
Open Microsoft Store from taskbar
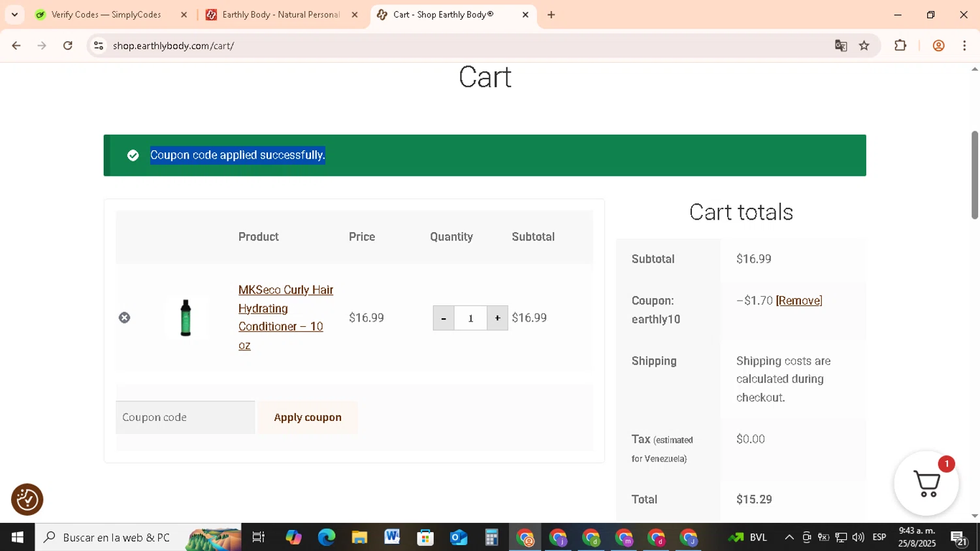tap(425, 537)
